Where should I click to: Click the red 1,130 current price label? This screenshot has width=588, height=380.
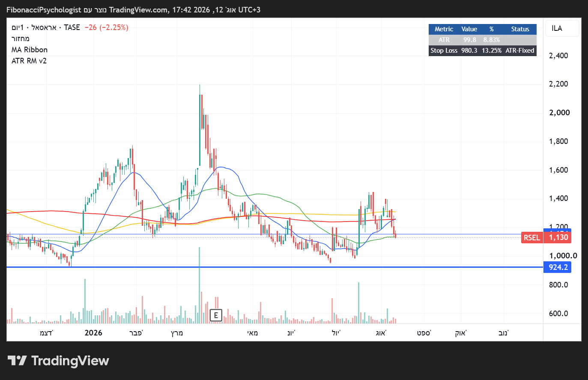[558, 238]
